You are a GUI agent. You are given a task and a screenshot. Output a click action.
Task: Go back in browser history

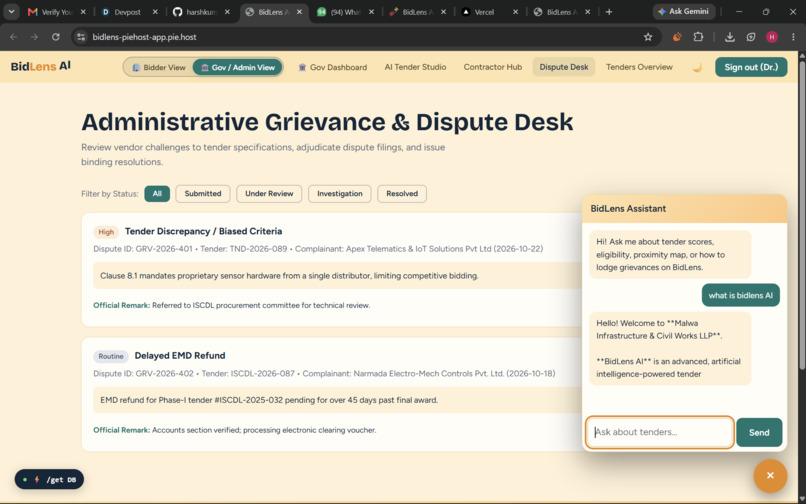pos(14,37)
